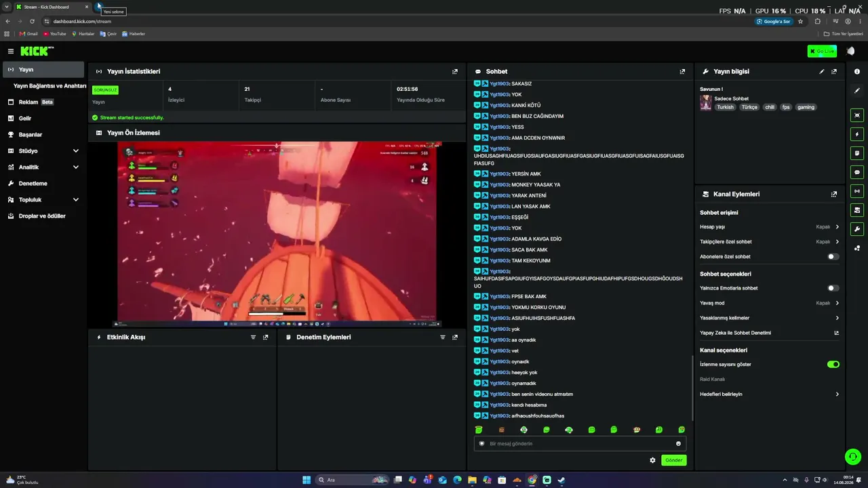The height and width of the screenshot is (488, 868).
Task: Open Başarılar in sidebar
Action: tap(44, 135)
